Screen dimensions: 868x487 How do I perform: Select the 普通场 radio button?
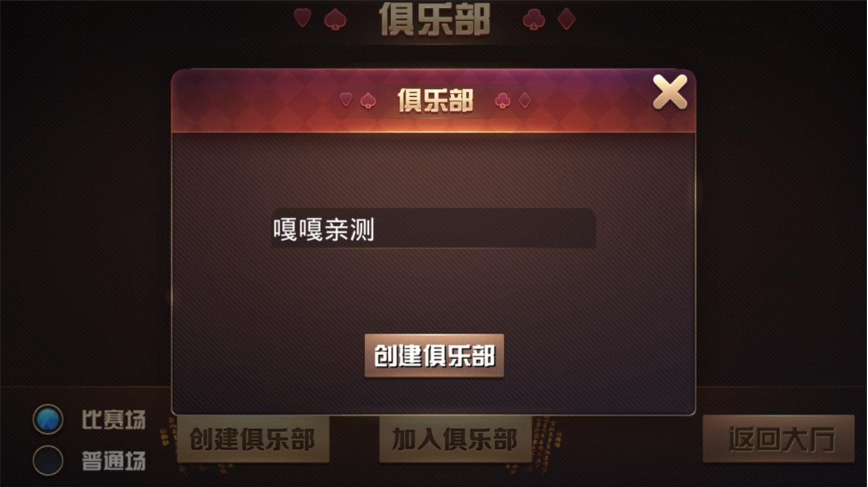(x=48, y=460)
